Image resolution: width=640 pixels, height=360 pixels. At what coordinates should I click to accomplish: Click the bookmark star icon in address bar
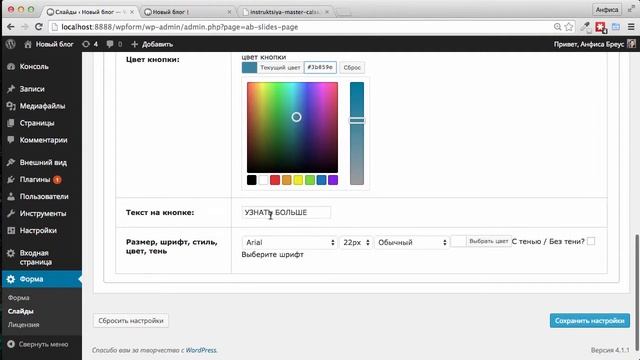(569, 27)
